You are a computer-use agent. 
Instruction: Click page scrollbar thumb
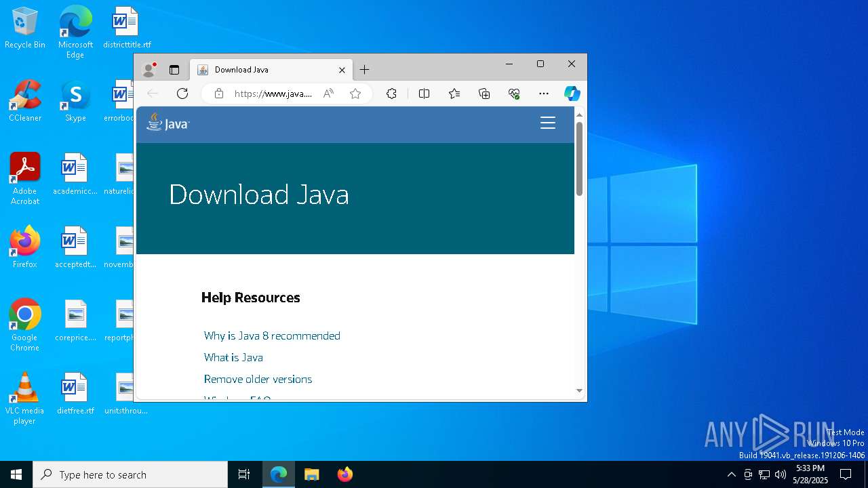(x=579, y=159)
